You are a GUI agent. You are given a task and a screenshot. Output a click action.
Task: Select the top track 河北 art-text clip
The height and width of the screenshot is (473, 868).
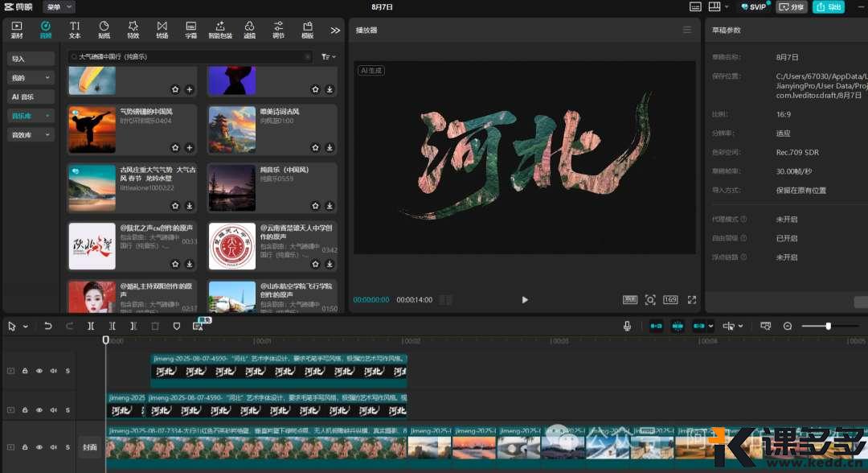279,371
